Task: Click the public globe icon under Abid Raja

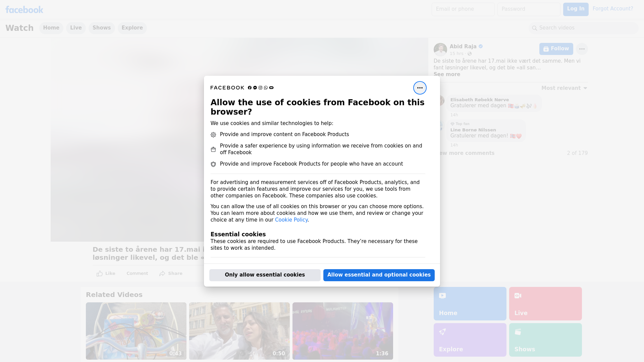Action: [470, 54]
